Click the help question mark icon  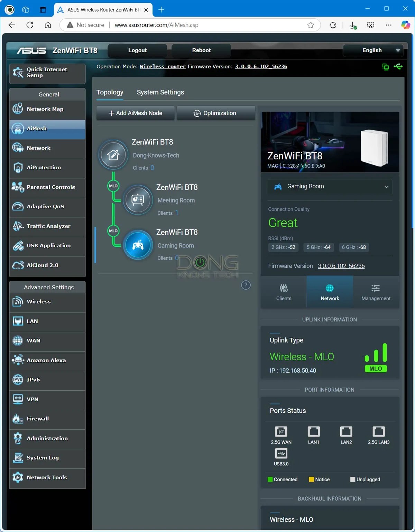(x=246, y=285)
